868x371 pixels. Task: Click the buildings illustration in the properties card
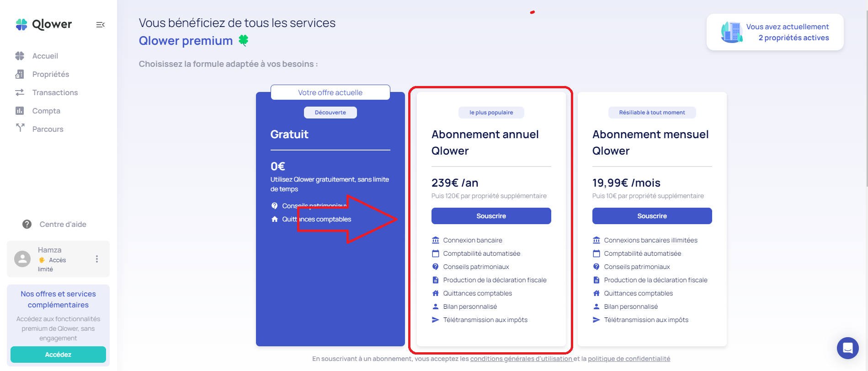(731, 32)
